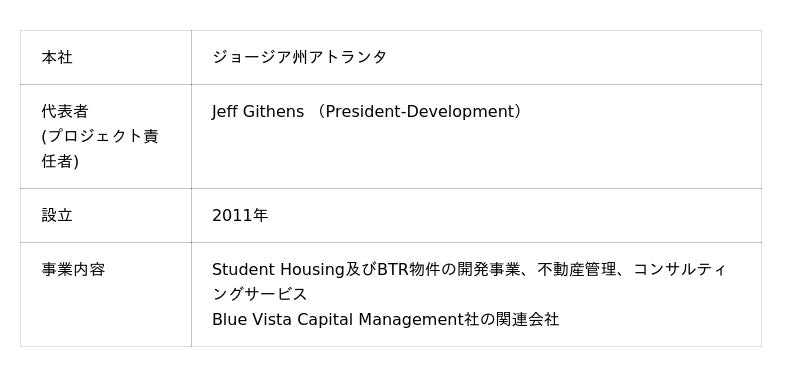This screenshot has height=377, width=800.
Task: Click the (プロジェクト責任者) label
Action: 100,149
